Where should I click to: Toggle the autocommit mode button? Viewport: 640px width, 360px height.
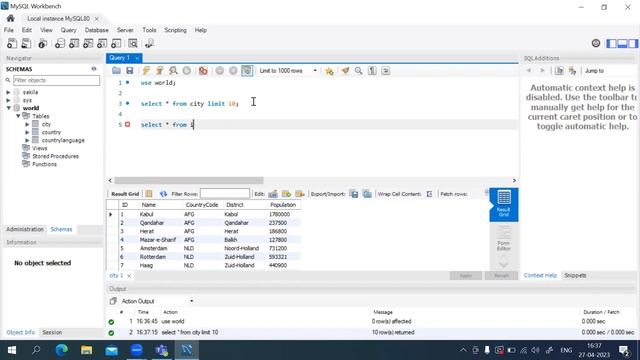click(x=247, y=71)
